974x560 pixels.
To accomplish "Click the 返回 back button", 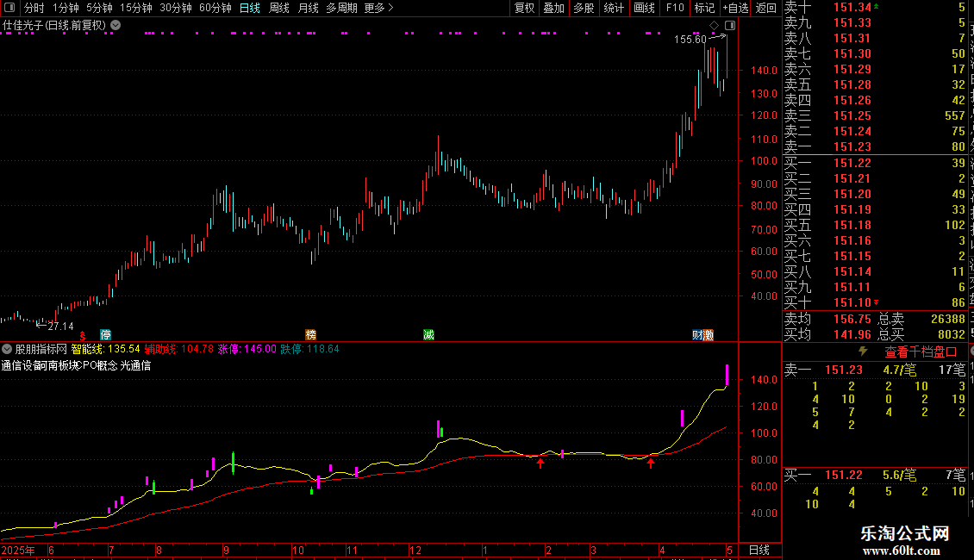I will click(x=766, y=8).
